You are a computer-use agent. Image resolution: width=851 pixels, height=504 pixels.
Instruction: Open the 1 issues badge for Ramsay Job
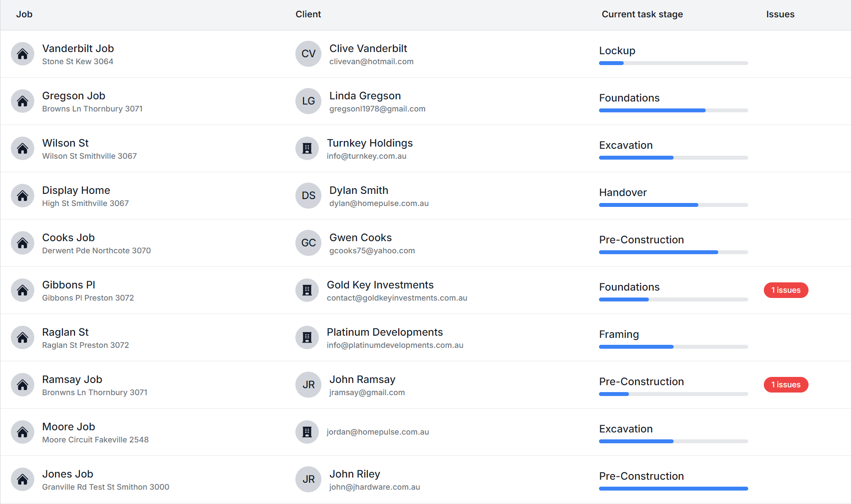pos(786,385)
